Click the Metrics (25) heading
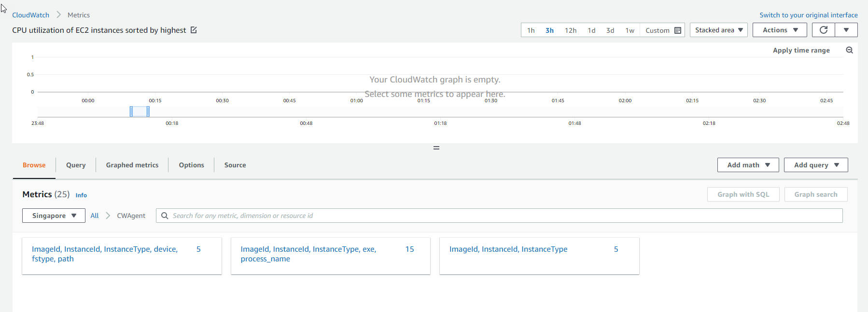This screenshot has width=868, height=312. 46,194
